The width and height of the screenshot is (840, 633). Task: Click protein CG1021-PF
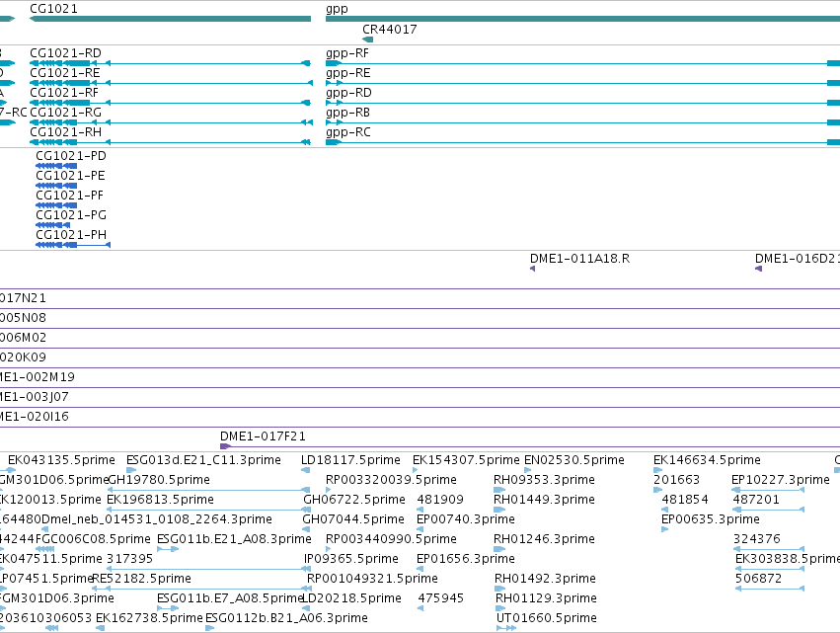(x=69, y=196)
